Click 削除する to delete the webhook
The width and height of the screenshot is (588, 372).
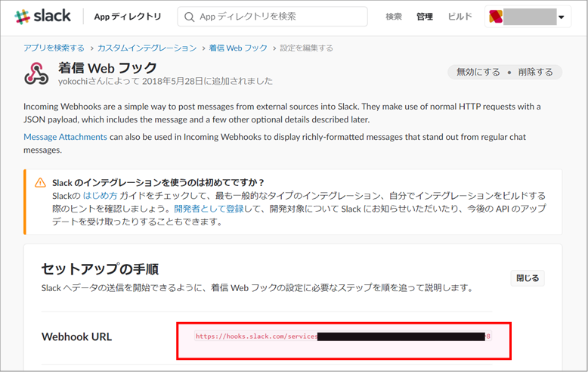pyautogui.click(x=536, y=72)
